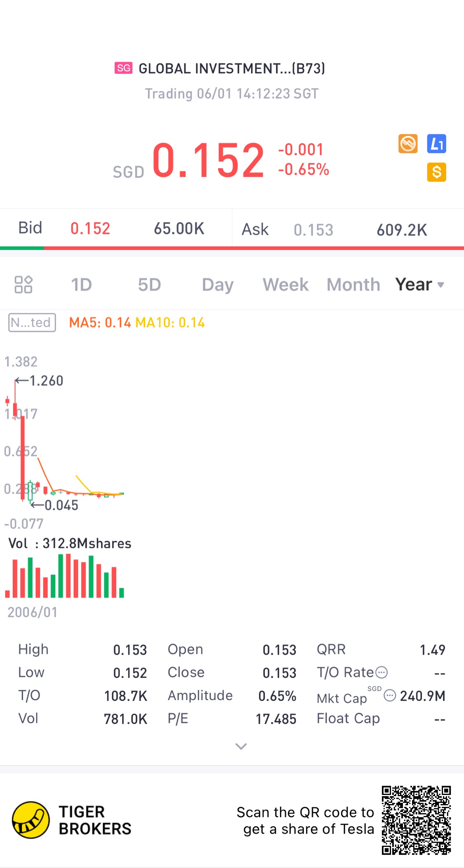The image size is (464, 868).
Task: Select the Week chart tab
Action: 285,285
